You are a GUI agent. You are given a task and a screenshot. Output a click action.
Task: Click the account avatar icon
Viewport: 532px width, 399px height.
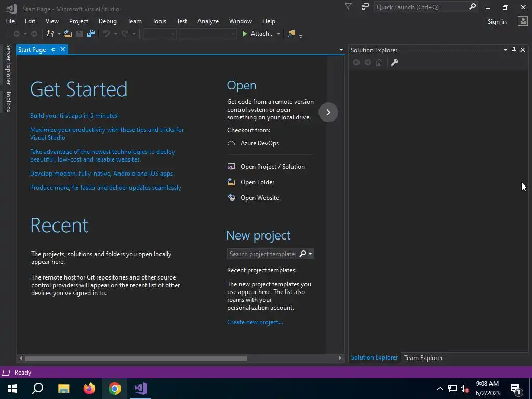(x=523, y=21)
